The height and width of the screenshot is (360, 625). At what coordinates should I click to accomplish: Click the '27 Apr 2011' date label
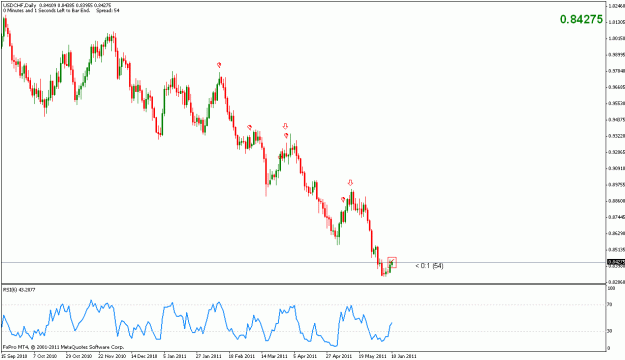tap(339, 356)
